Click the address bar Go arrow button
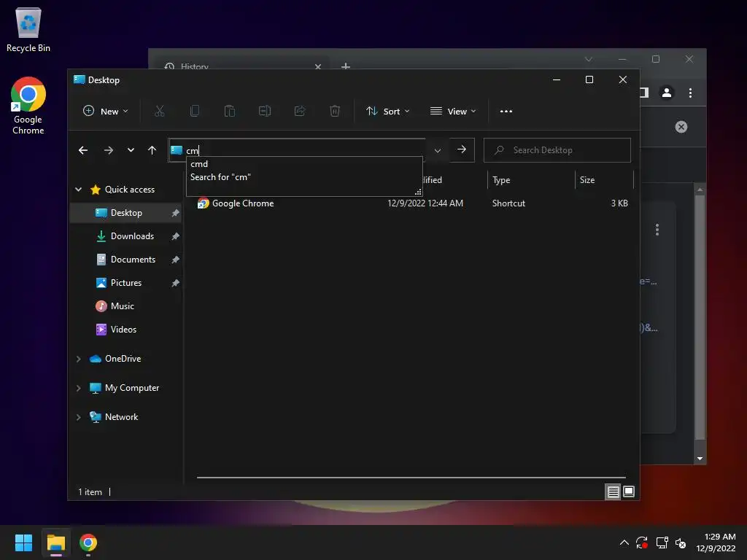Image resolution: width=747 pixels, height=560 pixels. [x=462, y=149]
